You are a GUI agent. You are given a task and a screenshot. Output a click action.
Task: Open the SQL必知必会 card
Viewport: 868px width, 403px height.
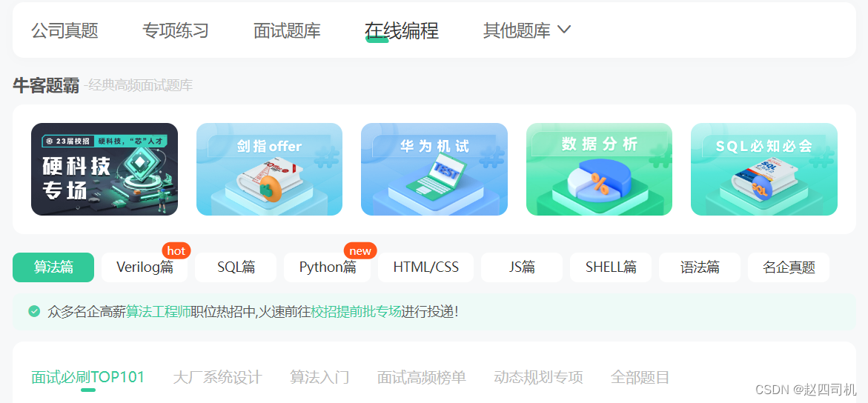coord(764,169)
